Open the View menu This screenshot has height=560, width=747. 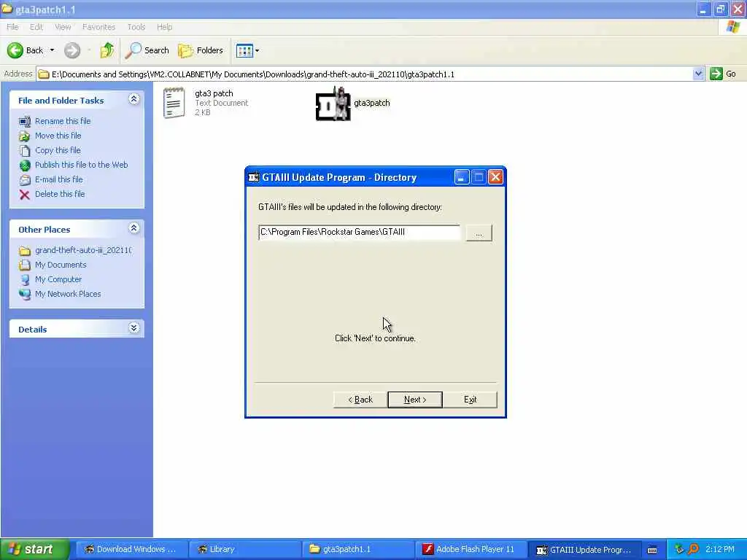tap(63, 27)
